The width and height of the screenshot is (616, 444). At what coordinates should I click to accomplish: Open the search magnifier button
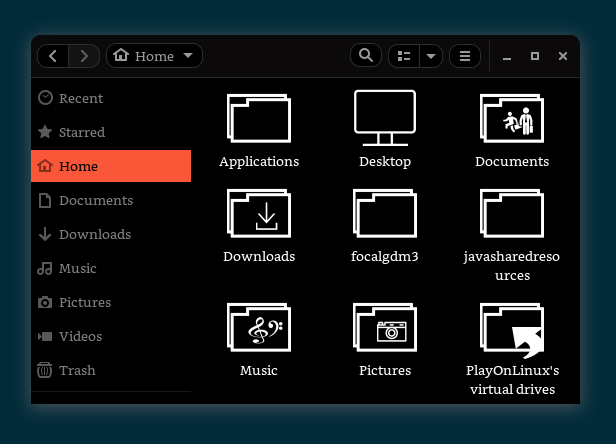(x=366, y=55)
